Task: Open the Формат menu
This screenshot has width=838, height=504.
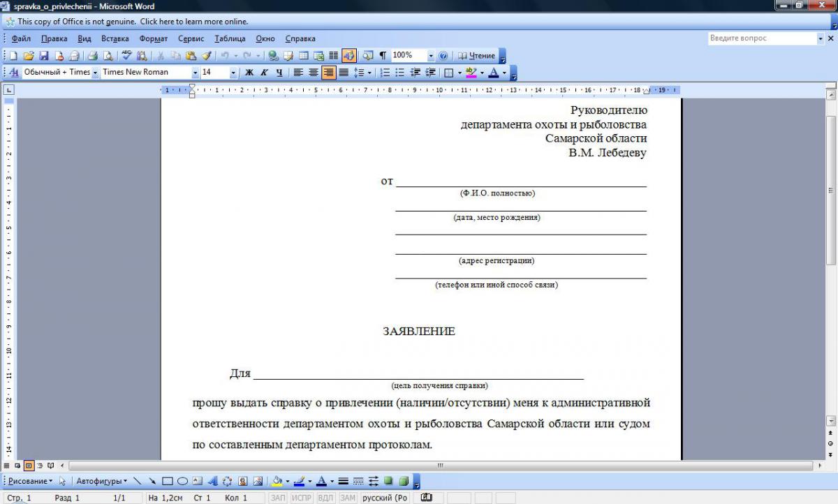Action: 153,39
